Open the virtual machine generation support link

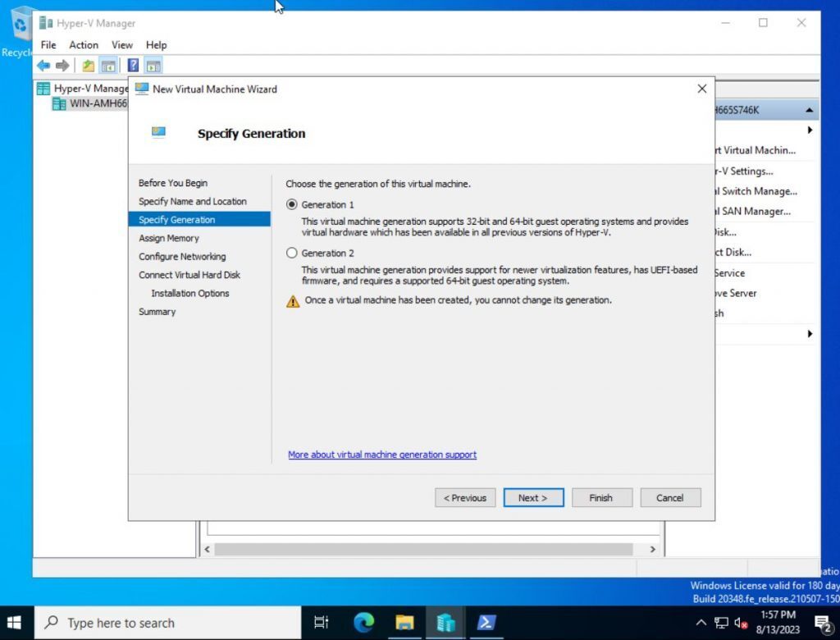(382, 455)
